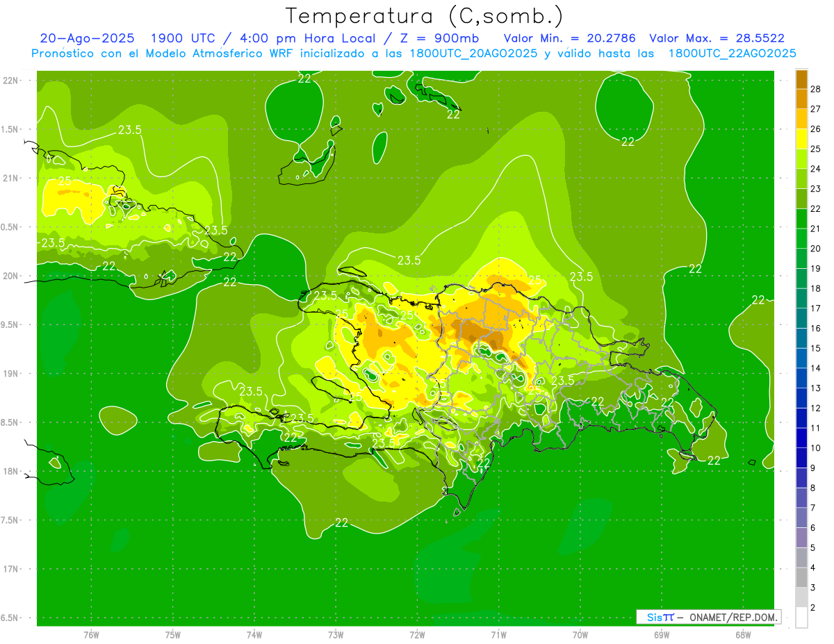This screenshot has width=834, height=644.
Task: Click the '18N' latitude axis label
Action: point(11,472)
